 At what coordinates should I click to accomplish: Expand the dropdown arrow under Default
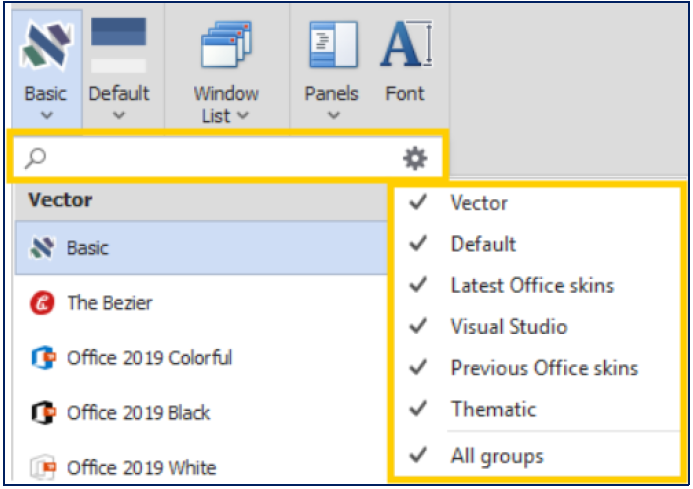[x=118, y=116]
